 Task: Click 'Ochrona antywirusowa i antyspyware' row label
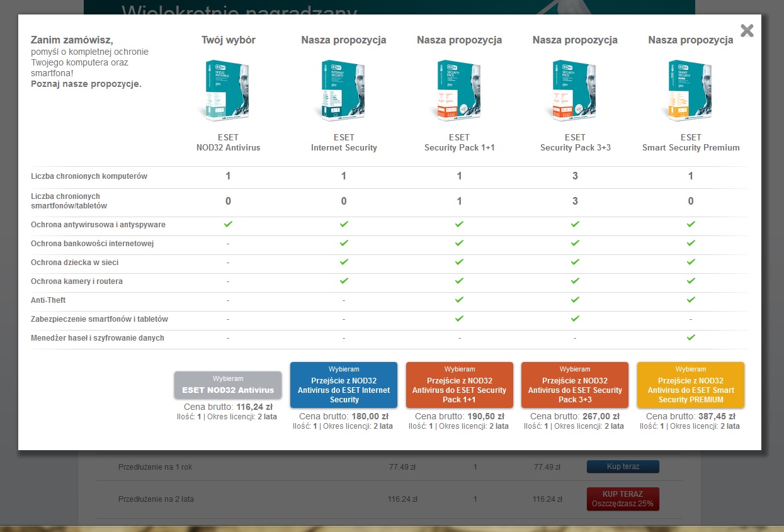tap(98, 225)
